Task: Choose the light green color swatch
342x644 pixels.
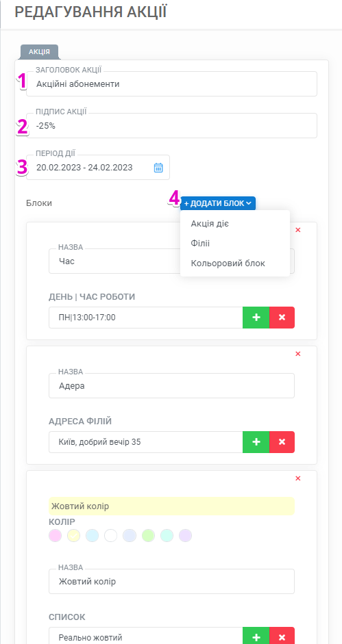Action: point(148,536)
